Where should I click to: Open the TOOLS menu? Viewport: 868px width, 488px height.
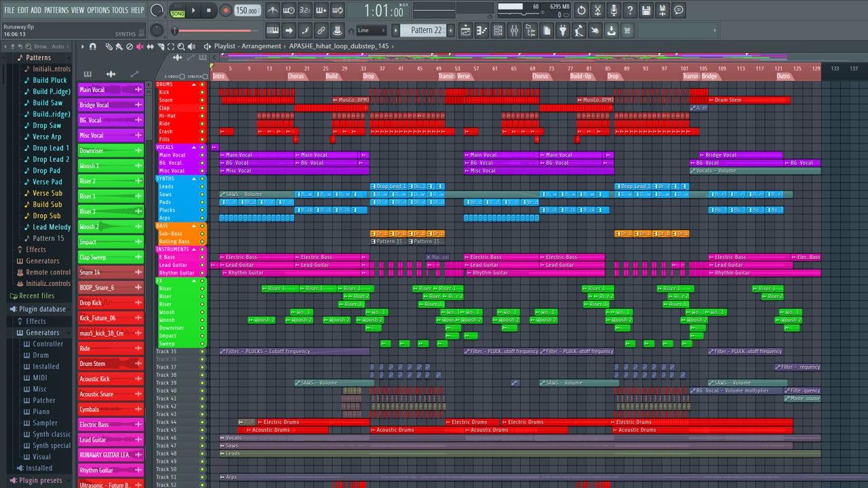click(120, 10)
